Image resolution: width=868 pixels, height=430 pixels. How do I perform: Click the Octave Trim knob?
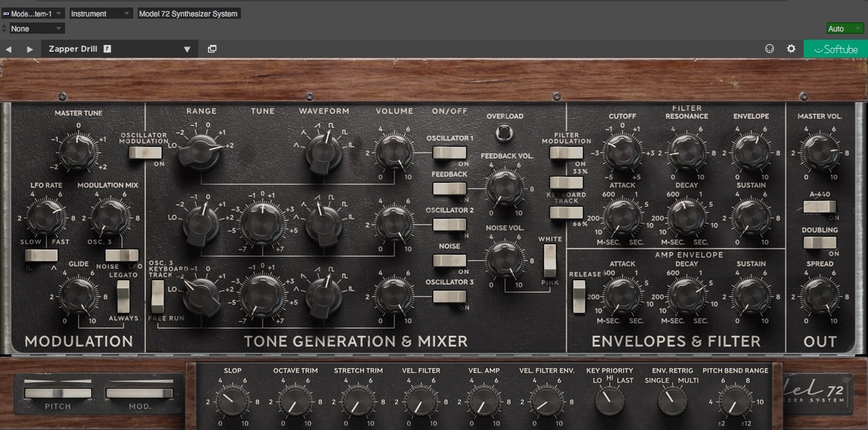click(x=295, y=402)
